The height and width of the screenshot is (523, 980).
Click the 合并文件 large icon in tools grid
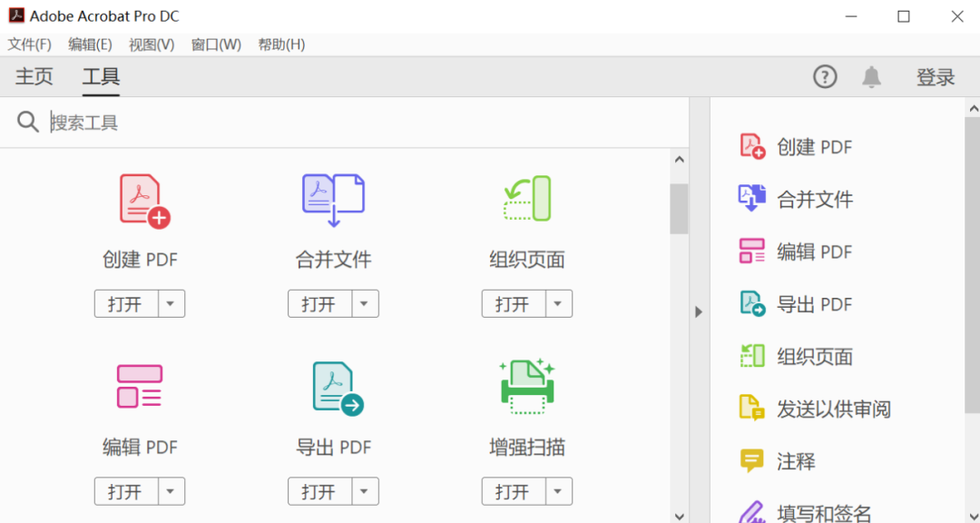(333, 200)
